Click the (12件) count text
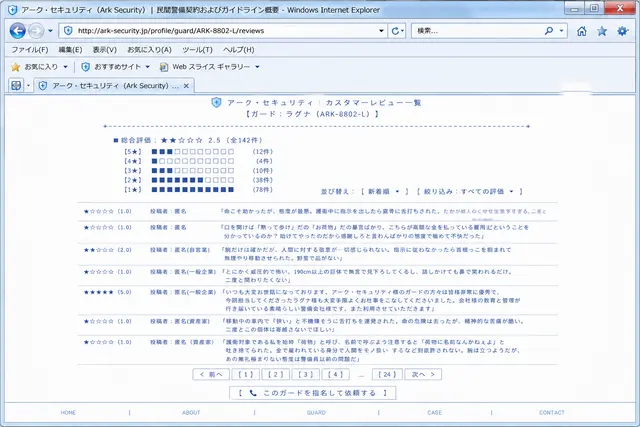The width and height of the screenshot is (640, 427). [262, 151]
